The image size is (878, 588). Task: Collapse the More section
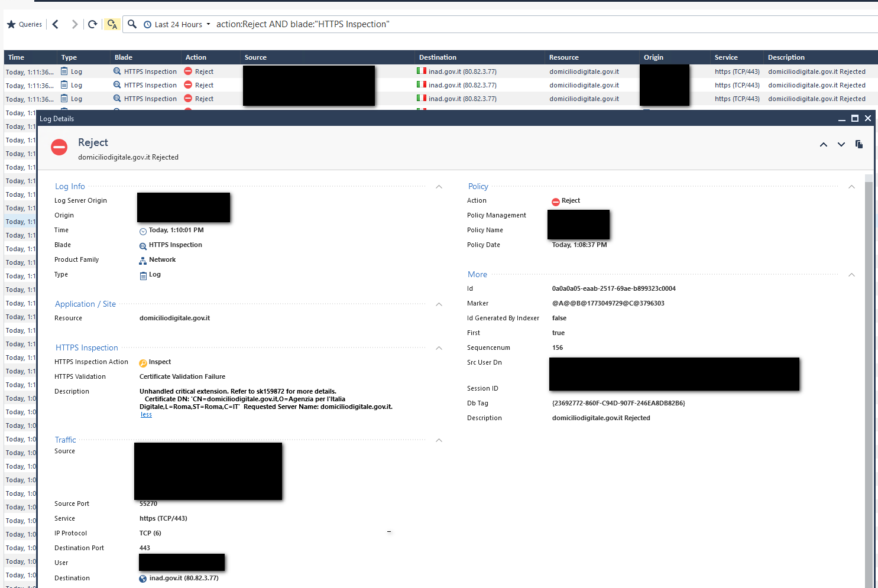coord(851,275)
